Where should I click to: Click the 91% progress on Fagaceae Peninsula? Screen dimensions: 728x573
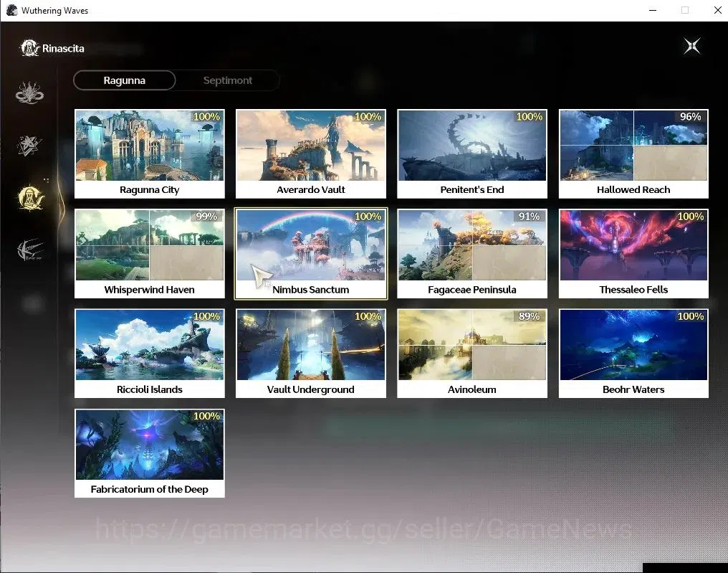[x=529, y=217]
